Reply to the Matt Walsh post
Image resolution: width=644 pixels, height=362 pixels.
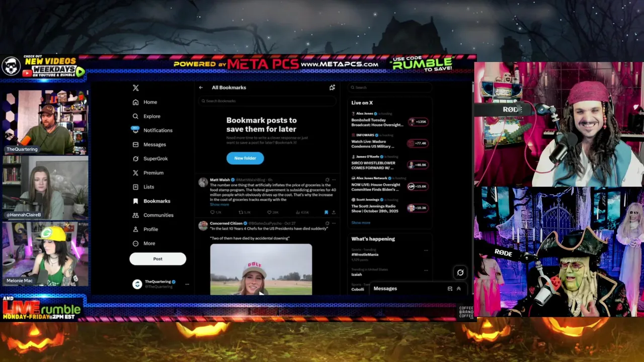(215, 212)
